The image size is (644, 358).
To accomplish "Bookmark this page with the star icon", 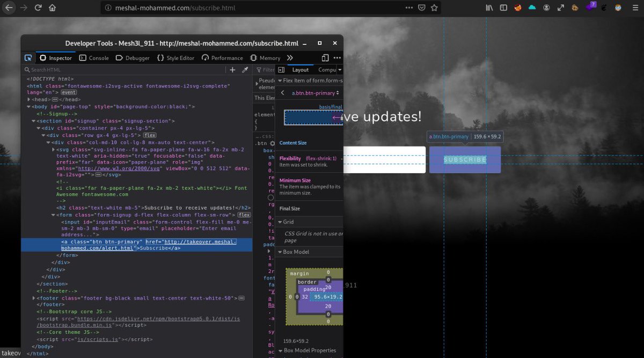I will click(x=435, y=8).
